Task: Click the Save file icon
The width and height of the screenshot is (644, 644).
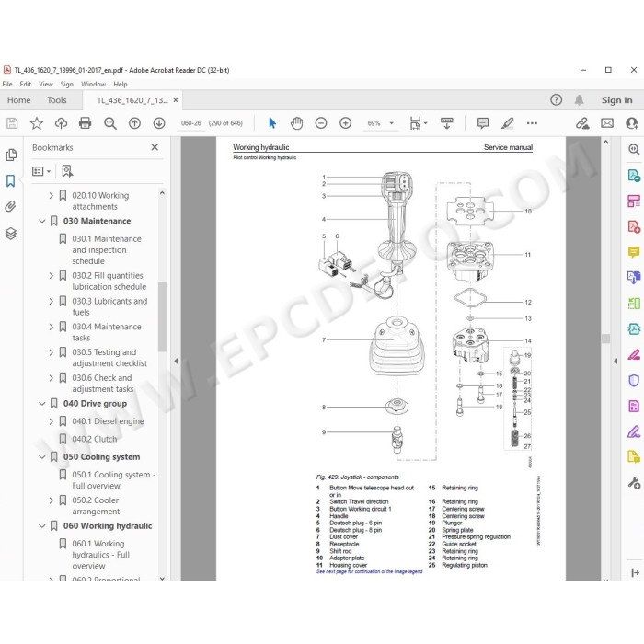Action: pyautogui.click(x=12, y=123)
